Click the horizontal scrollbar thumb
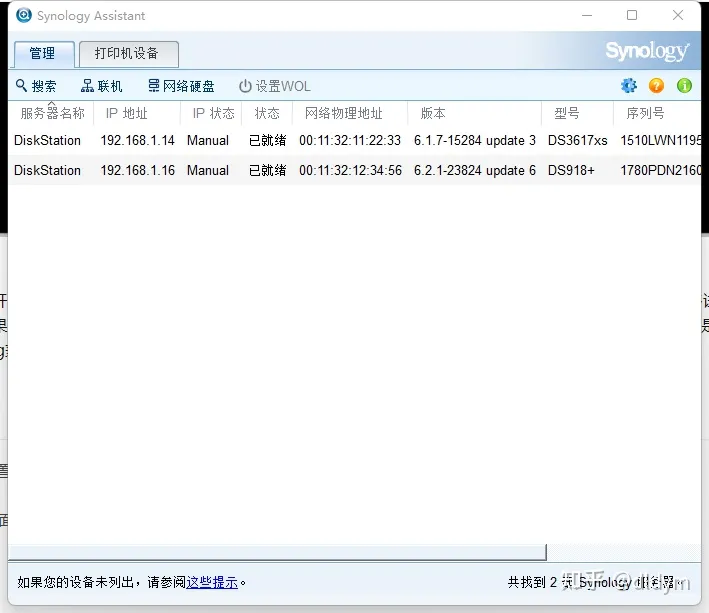Screen dimensions: 709x613 [x=278, y=552]
